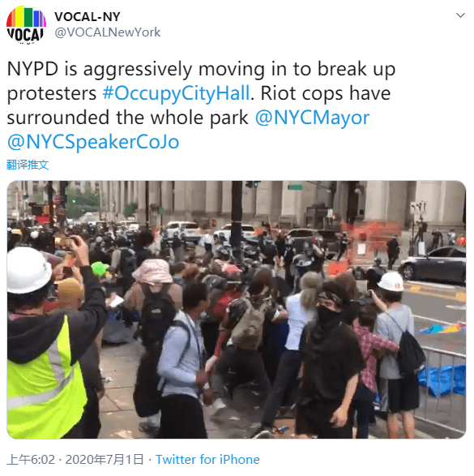Open the tweet options chevron menu
Image resolution: width=474 pixels, height=476 pixels.
pyautogui.click(x=460, y=15)
